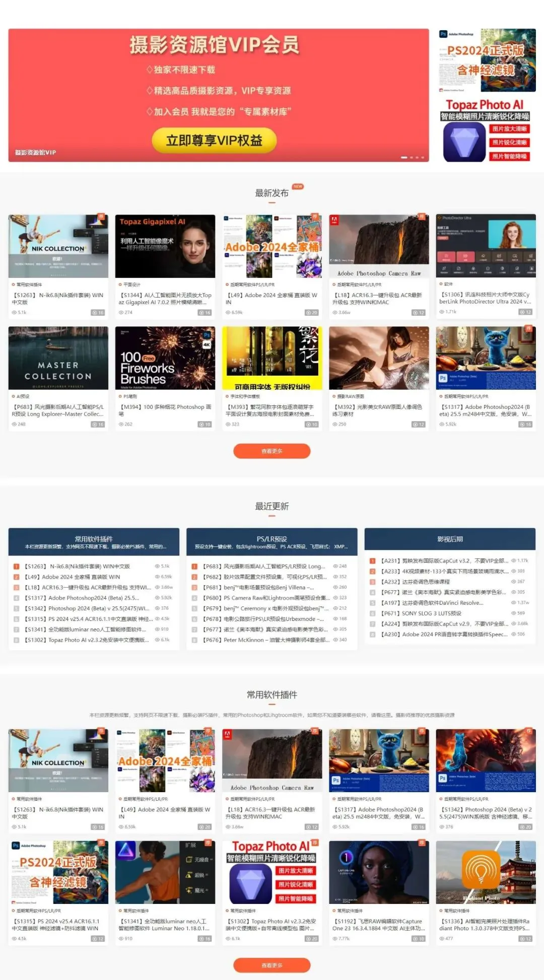Open list row 【S1302】Topaz Photo AI v2.3.2

pos(87,640)
